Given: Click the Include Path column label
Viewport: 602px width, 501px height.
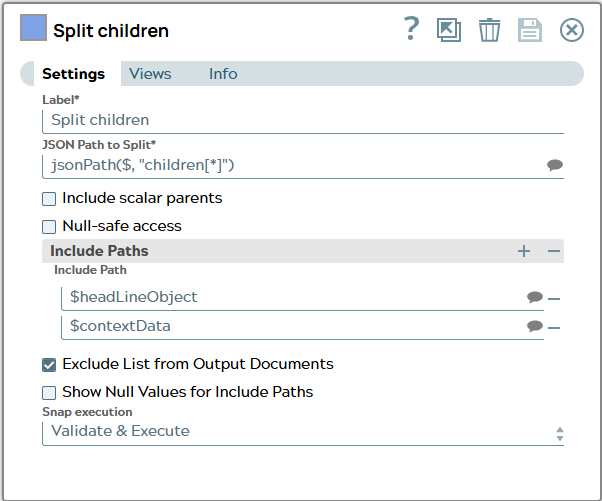Looking at the screenshot, I should 90,270.
